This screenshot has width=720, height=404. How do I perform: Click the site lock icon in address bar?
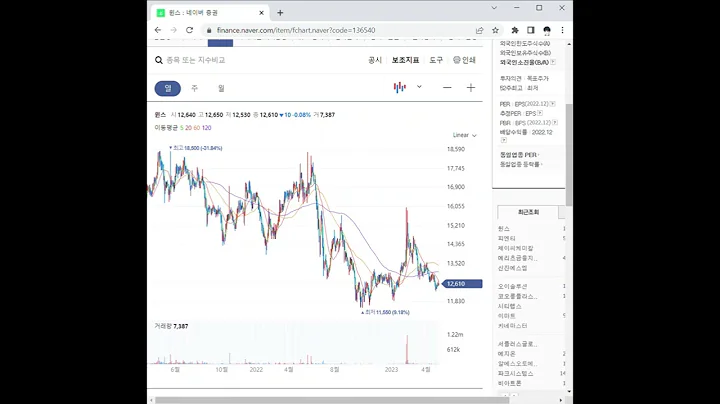(209, 30)
